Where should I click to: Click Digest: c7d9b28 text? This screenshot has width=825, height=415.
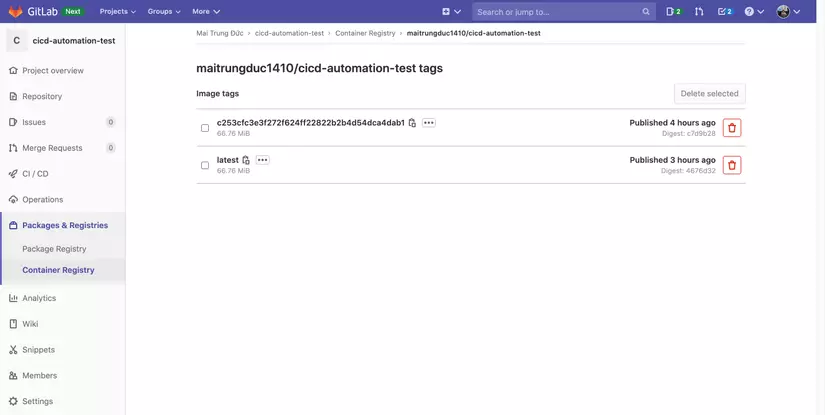[x=689, y=134]
